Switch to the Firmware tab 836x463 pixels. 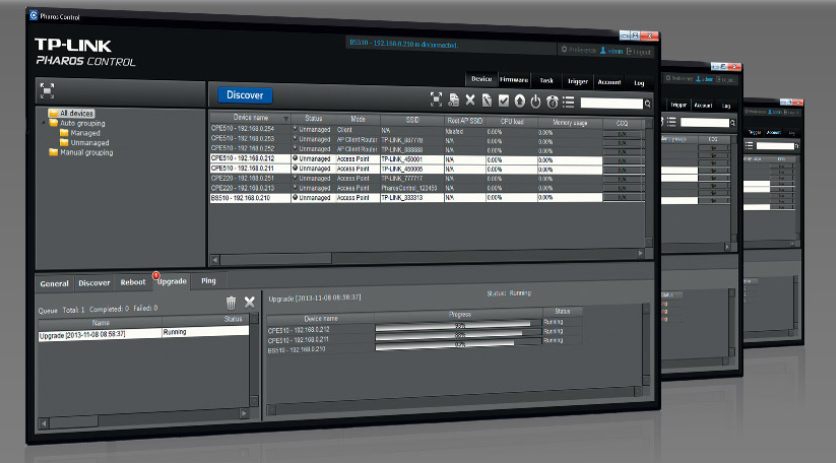coord(514,79)
